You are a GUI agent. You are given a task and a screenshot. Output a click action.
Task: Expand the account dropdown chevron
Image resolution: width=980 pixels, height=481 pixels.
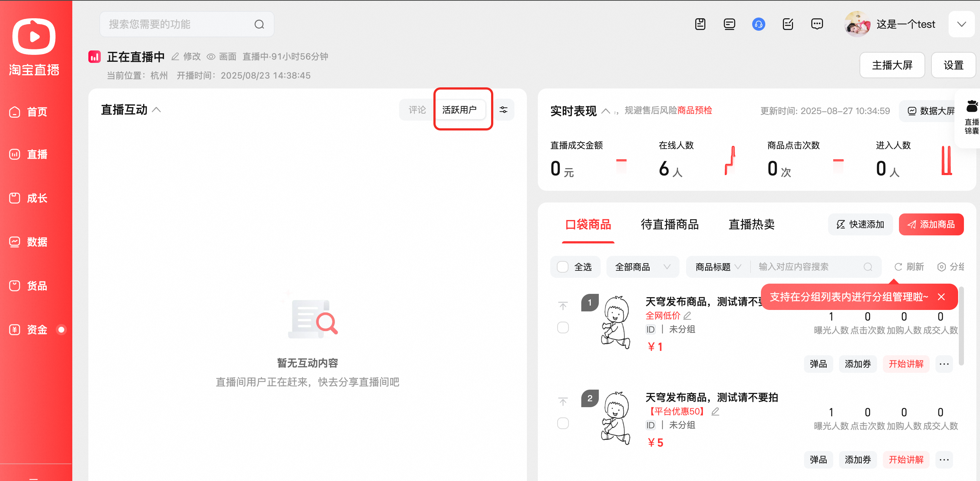click(961, 24)
